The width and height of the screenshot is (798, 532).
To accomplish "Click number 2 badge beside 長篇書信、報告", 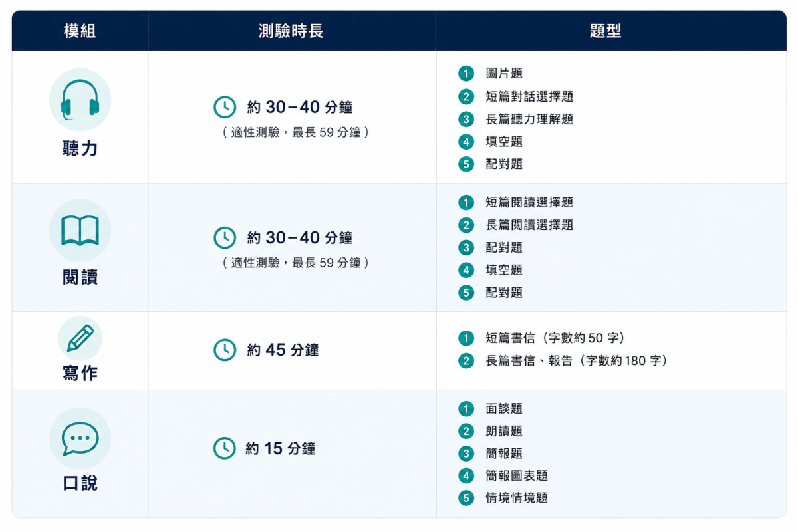I will pos(466,361).
